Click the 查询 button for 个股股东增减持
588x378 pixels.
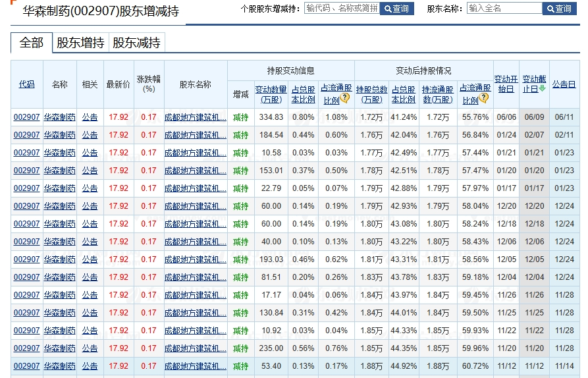point(397,9)
